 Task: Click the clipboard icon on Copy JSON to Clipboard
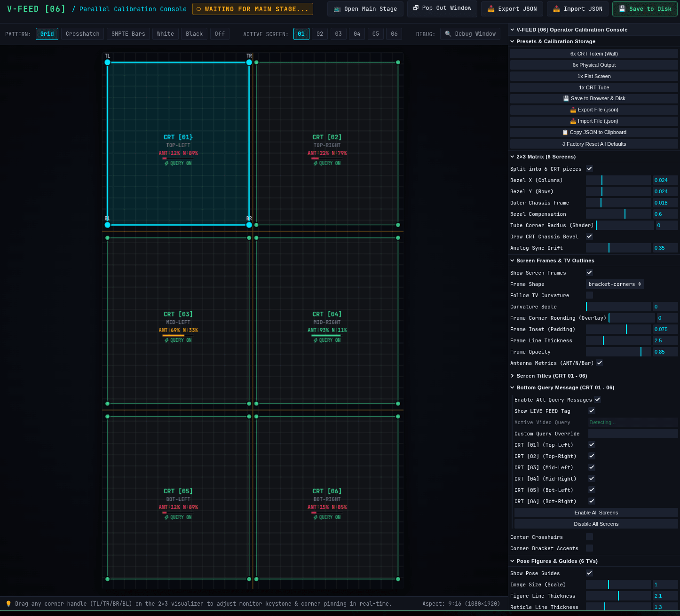tap(565, 133)
